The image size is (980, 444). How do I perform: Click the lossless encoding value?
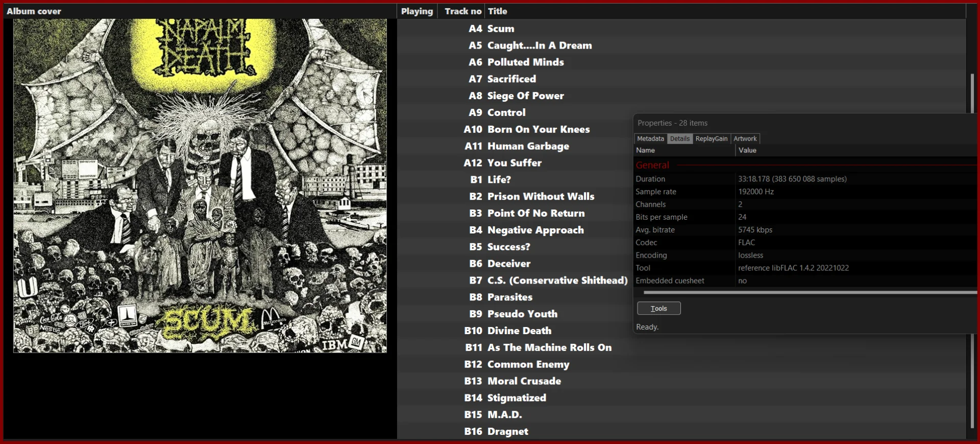(750, 255)
